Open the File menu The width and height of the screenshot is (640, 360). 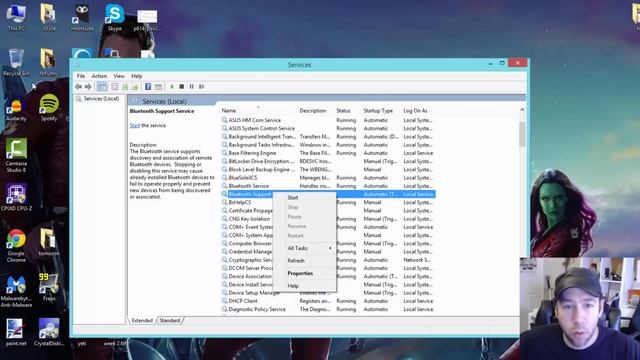point(81,76)
